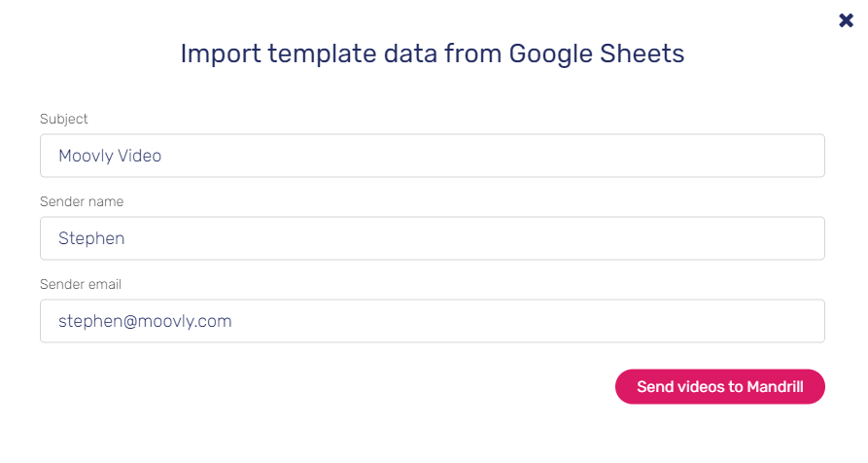Image resolution: width=868 pixels, height=463 pixels.
Task: Close the Import template data dialog
Action: coord(846,20)
